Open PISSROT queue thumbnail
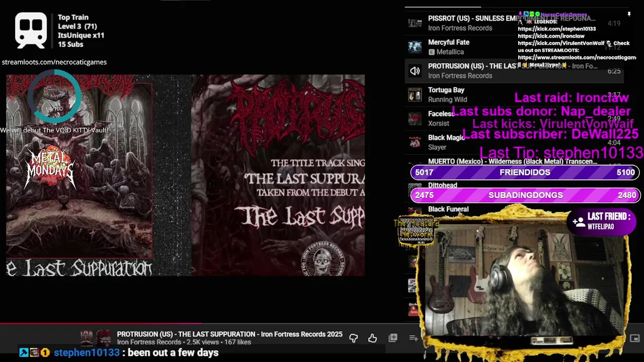644x362 pixels. (415, 23)
